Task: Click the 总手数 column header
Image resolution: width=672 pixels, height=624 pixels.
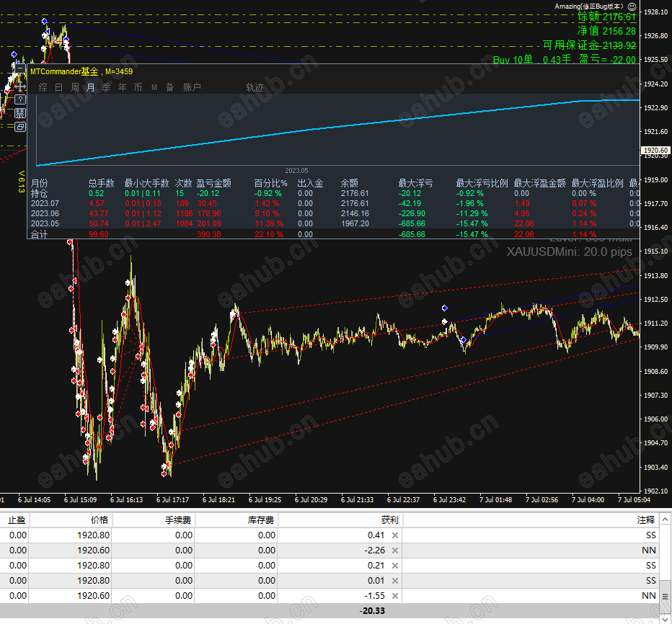Action: click(101, 183)
